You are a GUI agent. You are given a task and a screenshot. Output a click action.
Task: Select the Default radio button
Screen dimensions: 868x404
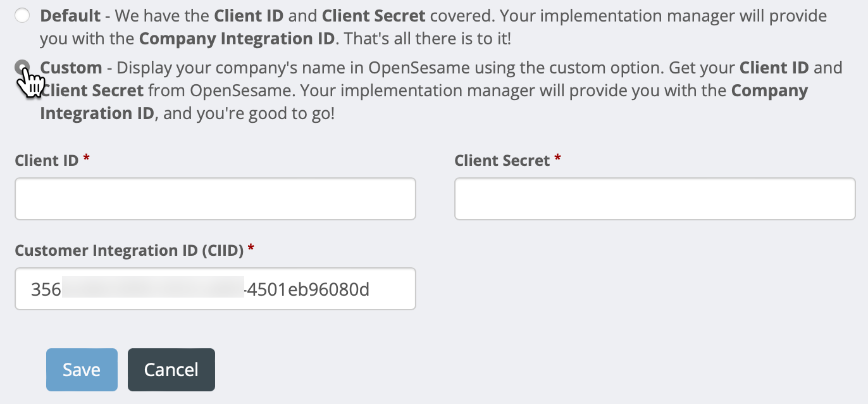(x=22, y=16)
